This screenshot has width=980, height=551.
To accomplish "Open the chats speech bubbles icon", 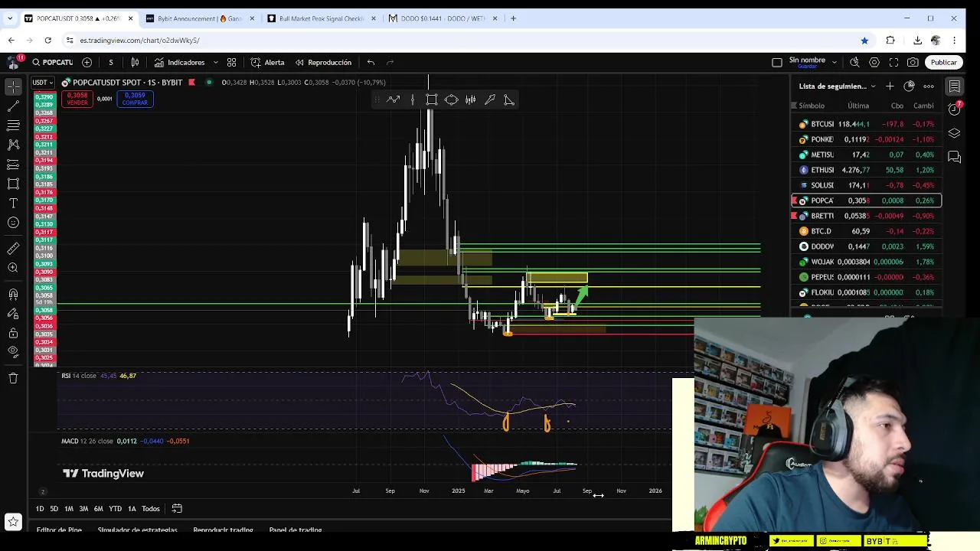I will 954,157.
